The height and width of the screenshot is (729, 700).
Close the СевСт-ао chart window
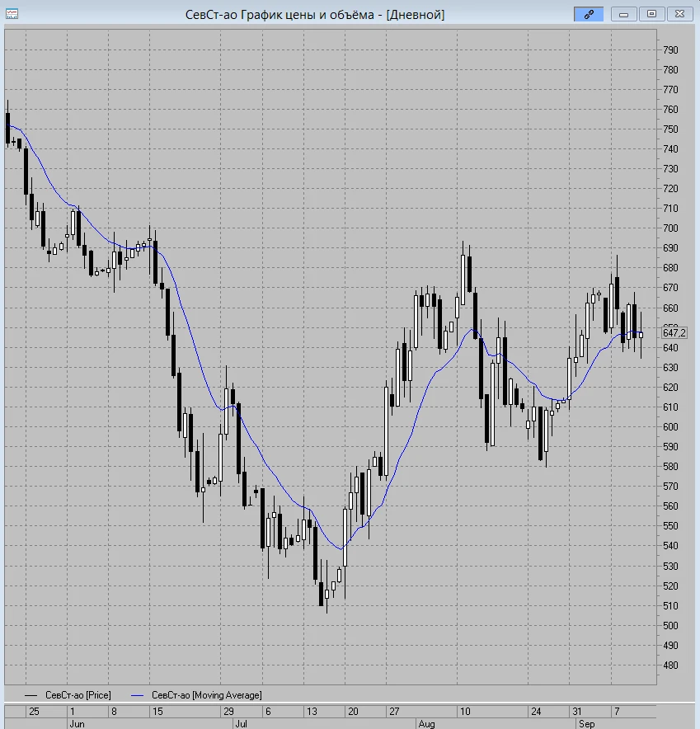(679, 14)
